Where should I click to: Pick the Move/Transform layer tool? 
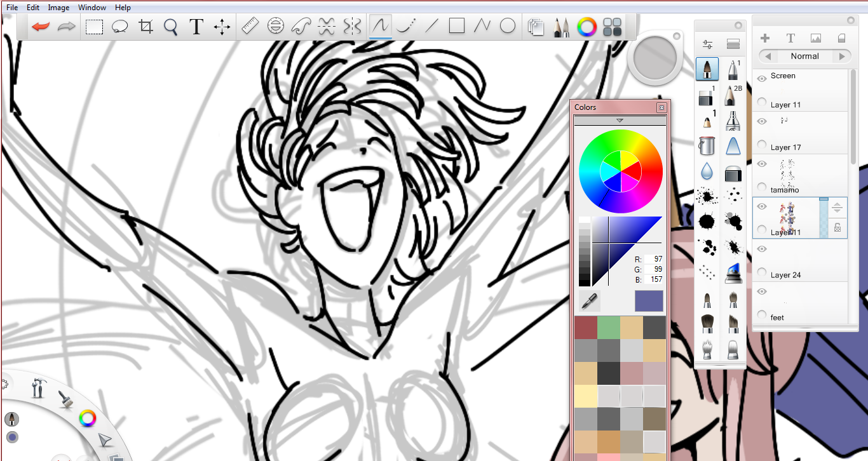[222, 27]
